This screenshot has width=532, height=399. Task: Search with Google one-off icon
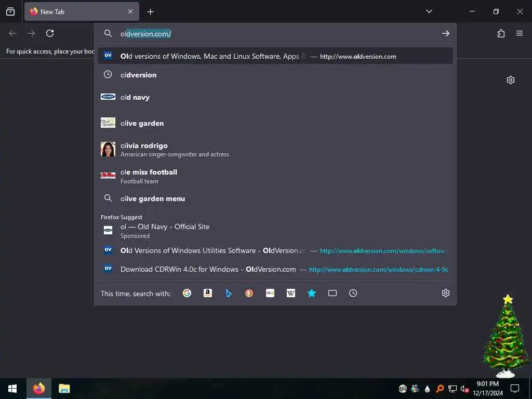187,293
